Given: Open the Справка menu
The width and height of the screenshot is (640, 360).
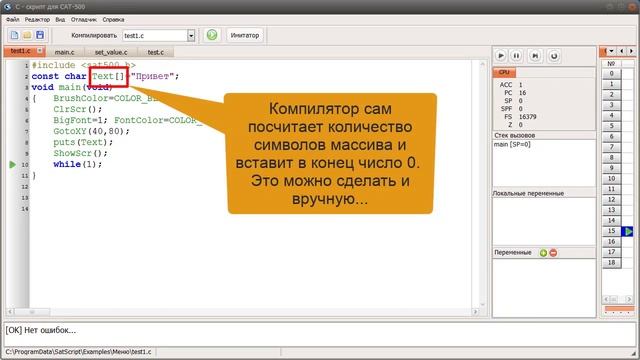Looking at the screenshot, I should 113,20.
